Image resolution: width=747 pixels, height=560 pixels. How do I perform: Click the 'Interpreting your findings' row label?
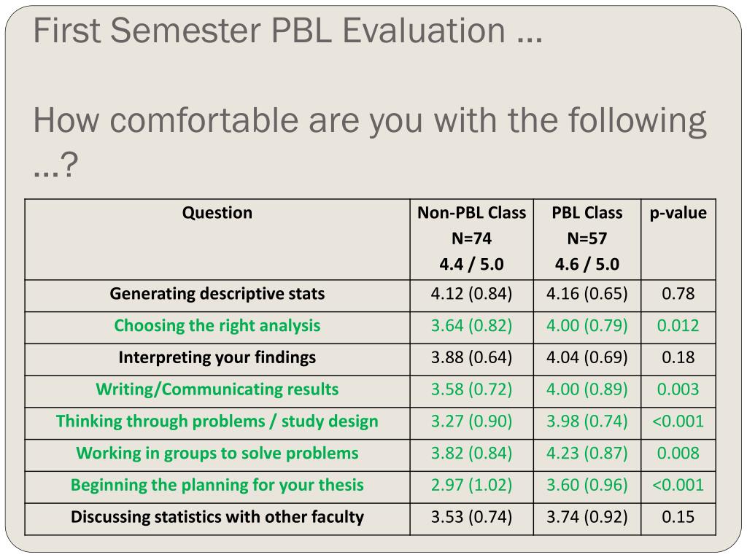[217, 357]
